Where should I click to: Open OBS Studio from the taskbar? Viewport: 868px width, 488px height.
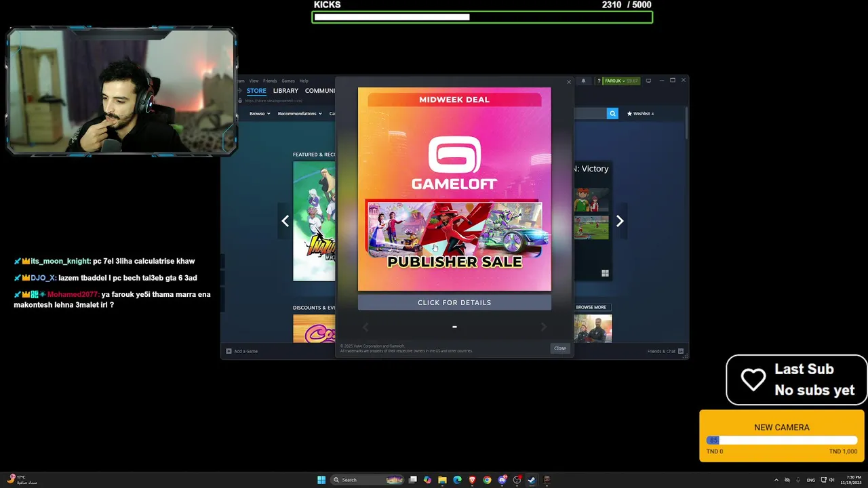click(517, 480)
